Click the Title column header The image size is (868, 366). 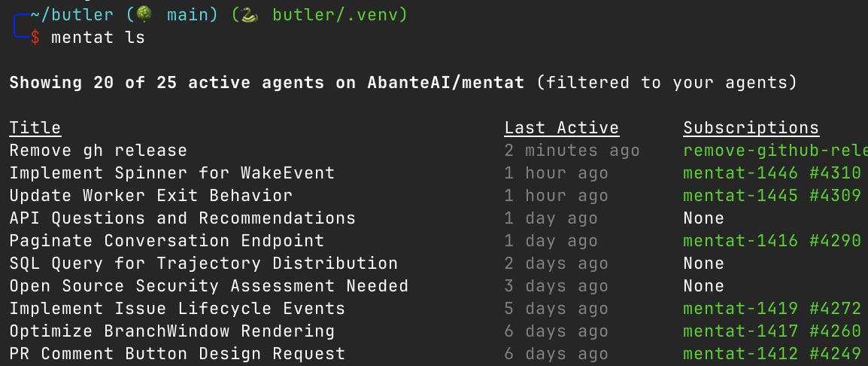tap(35, 128)
